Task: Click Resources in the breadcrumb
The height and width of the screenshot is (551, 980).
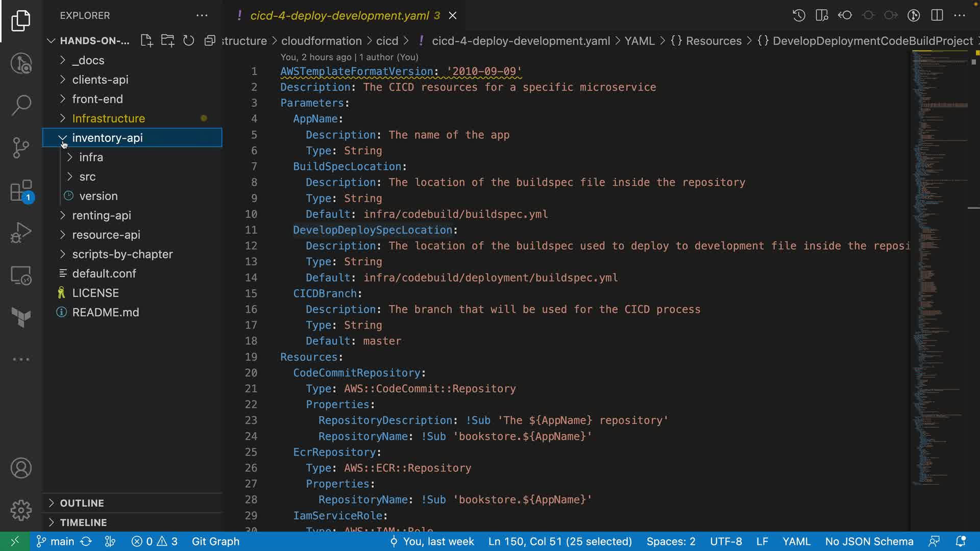Action: click(713, 41)
